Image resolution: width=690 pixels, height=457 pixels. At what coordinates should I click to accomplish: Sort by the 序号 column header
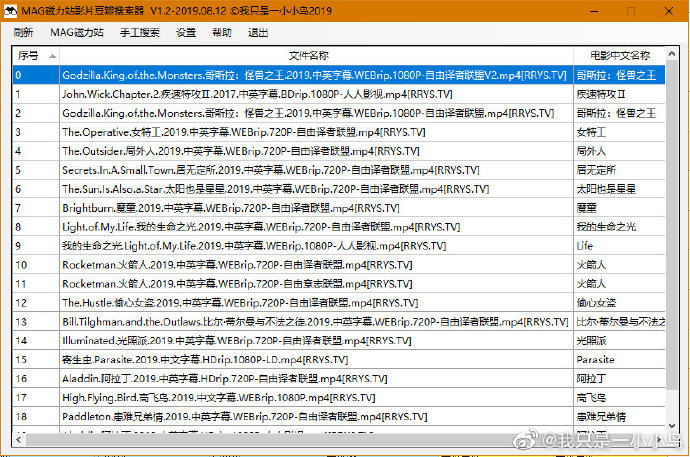coord(36,55)
